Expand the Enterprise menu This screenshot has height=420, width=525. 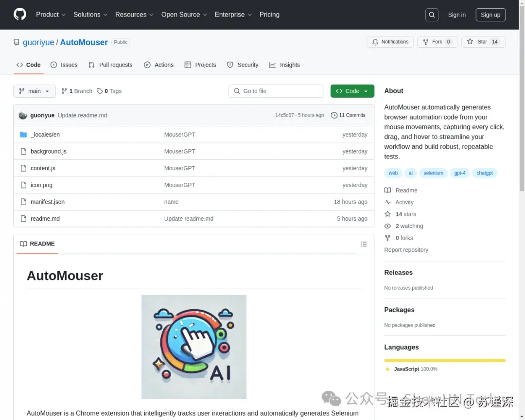coord(233,15)
